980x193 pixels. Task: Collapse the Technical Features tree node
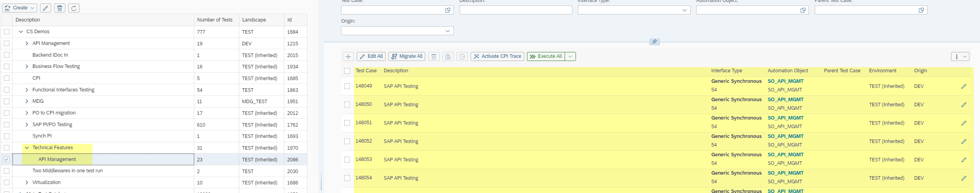pyautogui.click(x=27, y=148)
